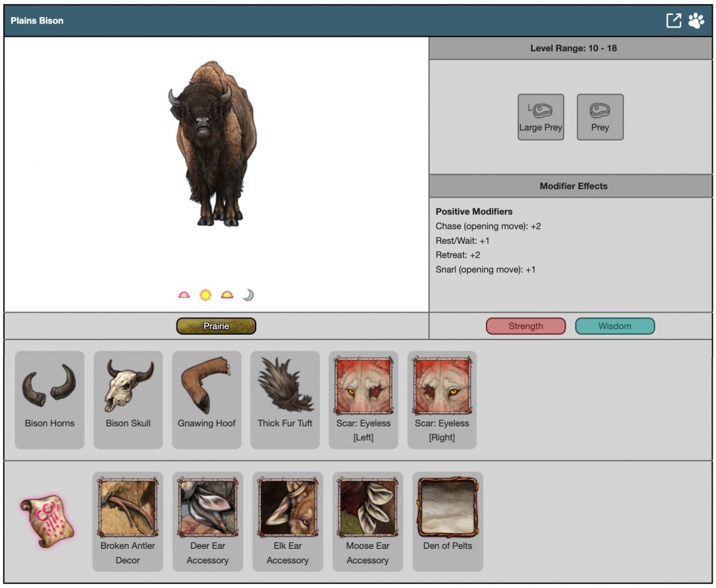Click the teal Wisdom stat button

(x=614, y=326)
